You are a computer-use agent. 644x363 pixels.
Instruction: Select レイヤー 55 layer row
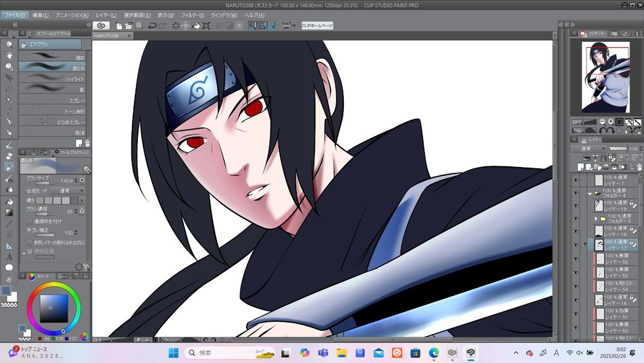pos(616,273)
